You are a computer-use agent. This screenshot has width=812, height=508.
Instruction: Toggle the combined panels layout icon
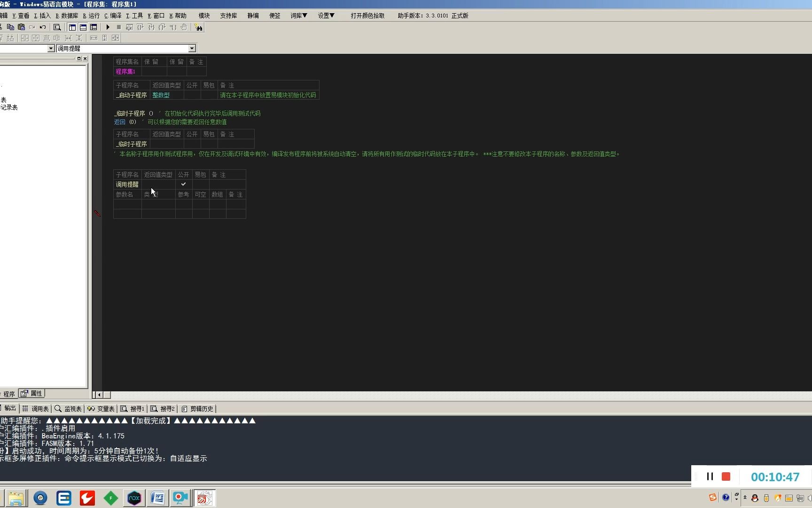[94, 27]
